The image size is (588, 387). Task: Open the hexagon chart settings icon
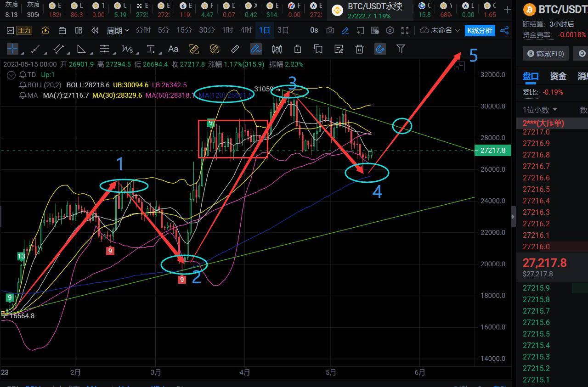pyautogui.click(x=390, y=30)
